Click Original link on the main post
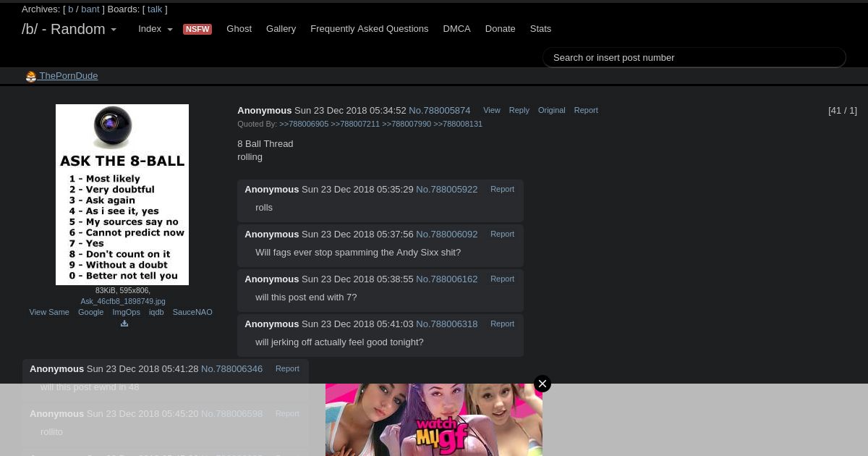Screen dimensions: 868x456 coord(551,110)
